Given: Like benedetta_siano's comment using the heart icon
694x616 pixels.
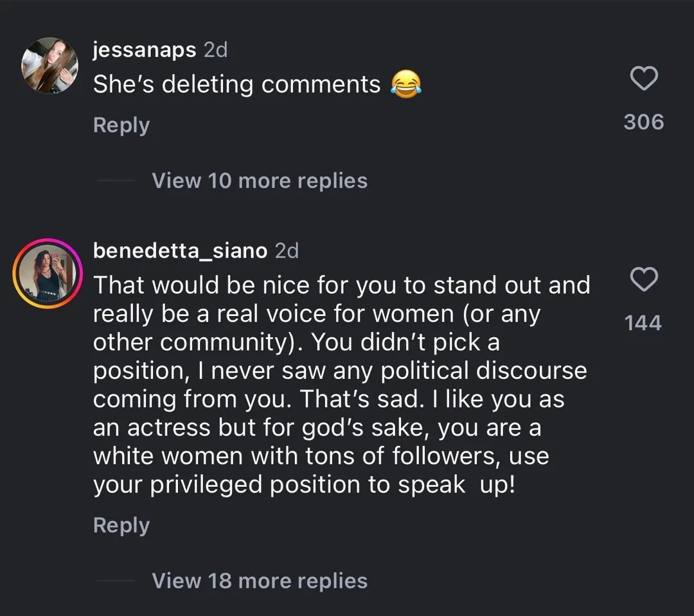Looking at the screenshot, I should coord(644,279).
